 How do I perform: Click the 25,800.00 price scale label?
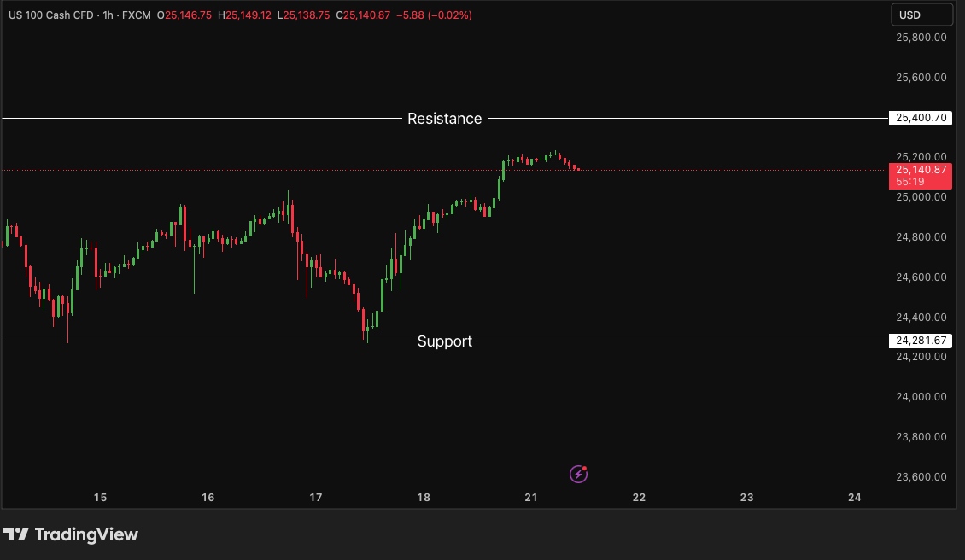[x=921, y=38]
